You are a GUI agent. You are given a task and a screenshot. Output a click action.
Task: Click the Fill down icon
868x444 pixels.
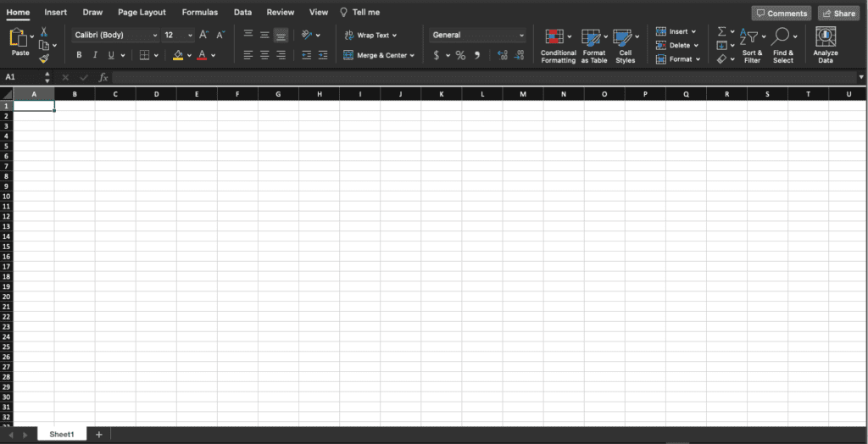(722, 46)
